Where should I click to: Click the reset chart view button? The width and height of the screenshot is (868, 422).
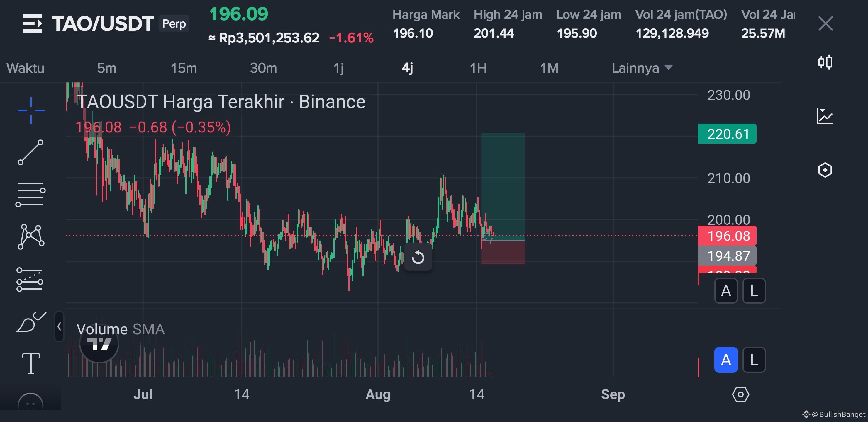coord(418,257)
